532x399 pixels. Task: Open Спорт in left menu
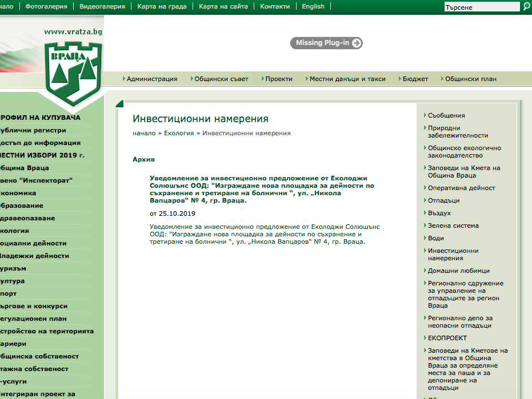tap(8, 293)
